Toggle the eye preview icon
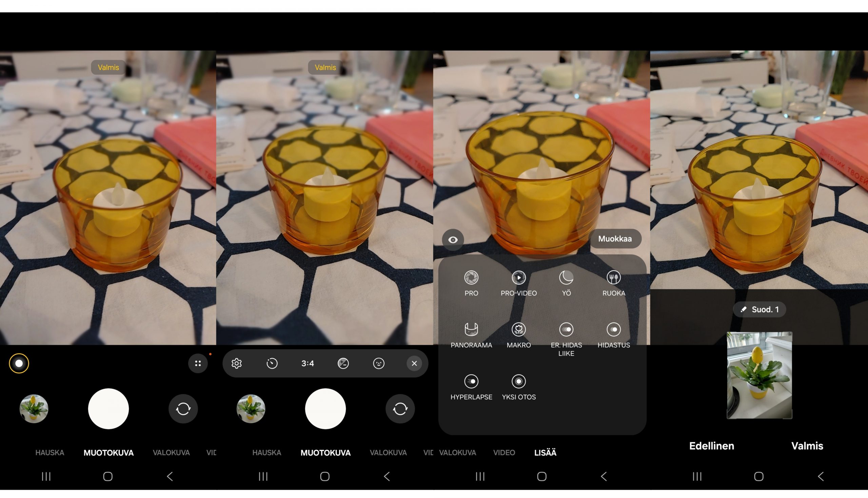 (x=453, y=240)
